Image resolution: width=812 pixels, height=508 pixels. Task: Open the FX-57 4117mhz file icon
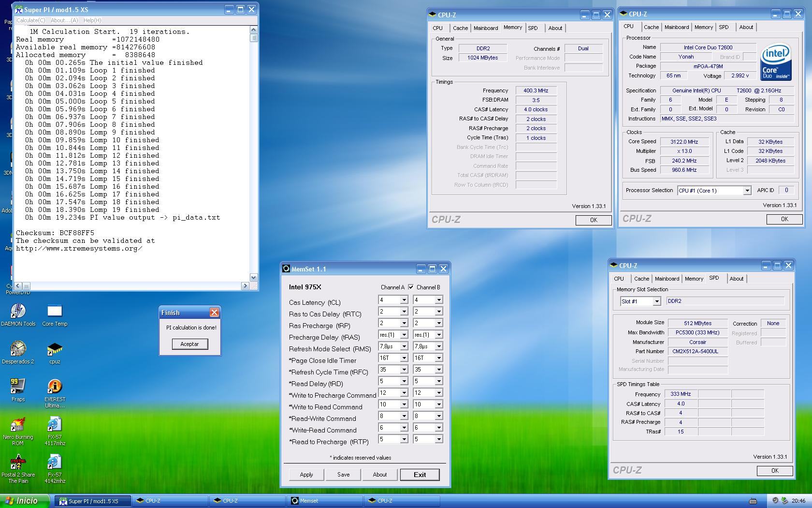(x=55, y=425)
